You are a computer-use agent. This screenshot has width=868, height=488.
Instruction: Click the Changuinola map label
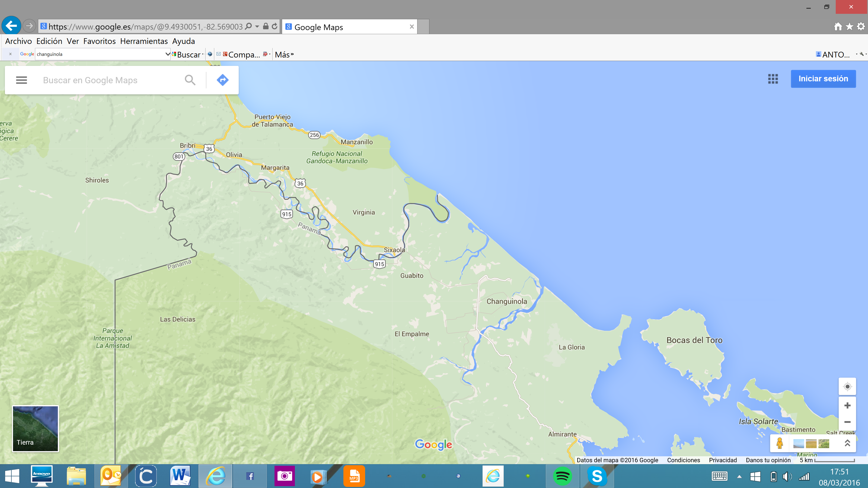click(x=506, y=301)
